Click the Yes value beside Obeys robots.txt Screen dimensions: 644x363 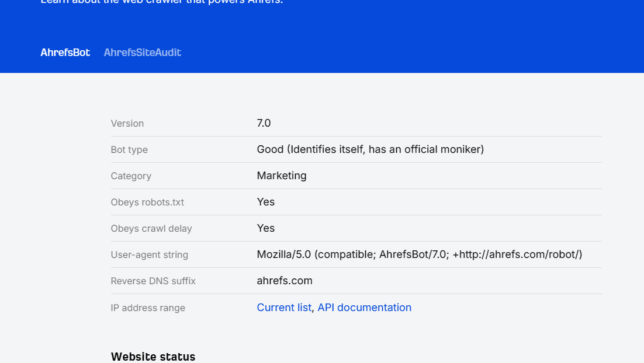pos(266,202)
